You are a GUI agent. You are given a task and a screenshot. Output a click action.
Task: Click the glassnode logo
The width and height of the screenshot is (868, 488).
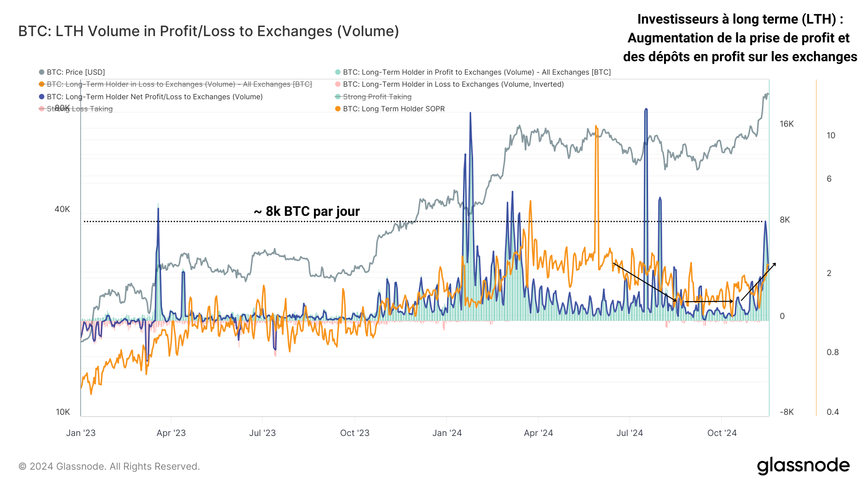pos(803,466)
